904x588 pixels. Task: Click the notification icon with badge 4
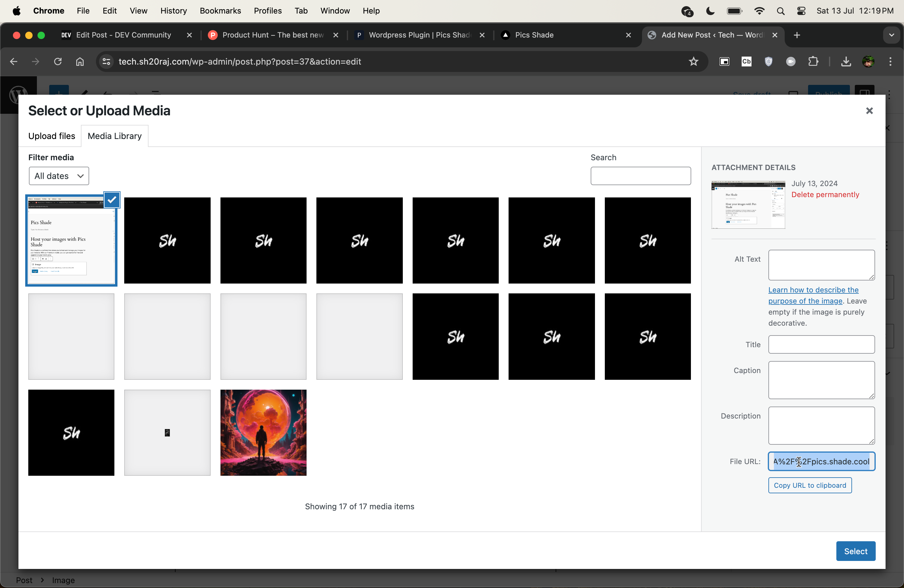pos(687,11)
